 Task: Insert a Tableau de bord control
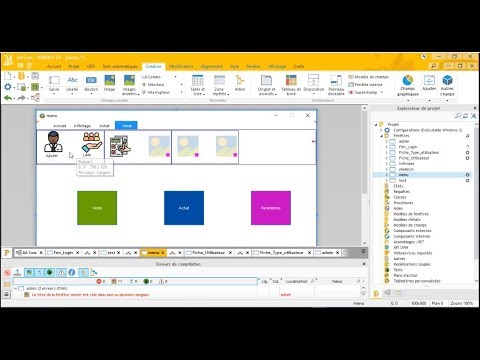click(x=291, y=85)
